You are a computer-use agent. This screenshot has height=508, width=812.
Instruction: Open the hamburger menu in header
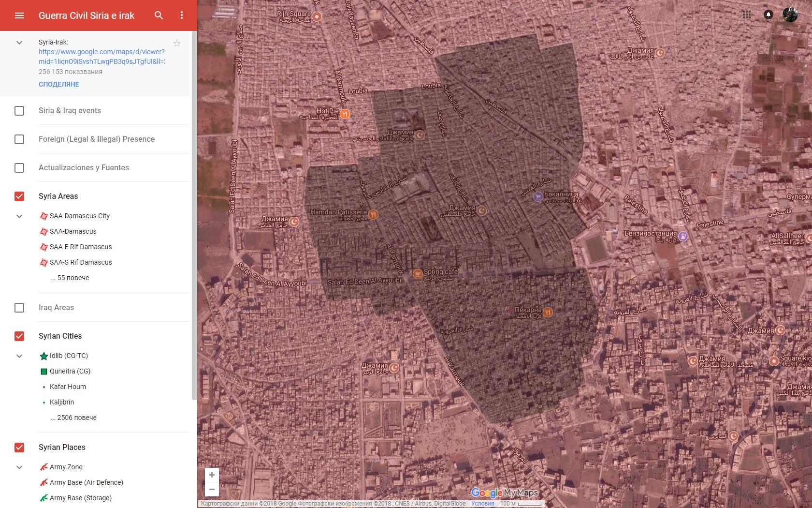(x=19, y=15)
